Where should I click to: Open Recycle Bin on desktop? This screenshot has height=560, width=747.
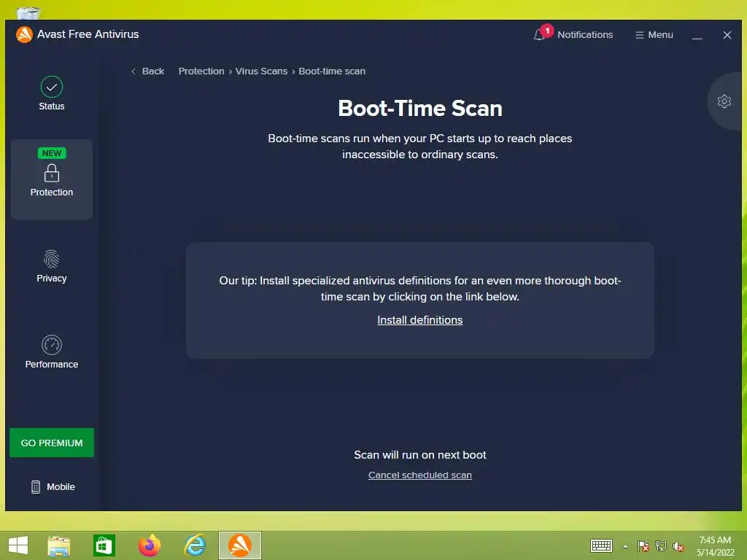tap(28, 12)
